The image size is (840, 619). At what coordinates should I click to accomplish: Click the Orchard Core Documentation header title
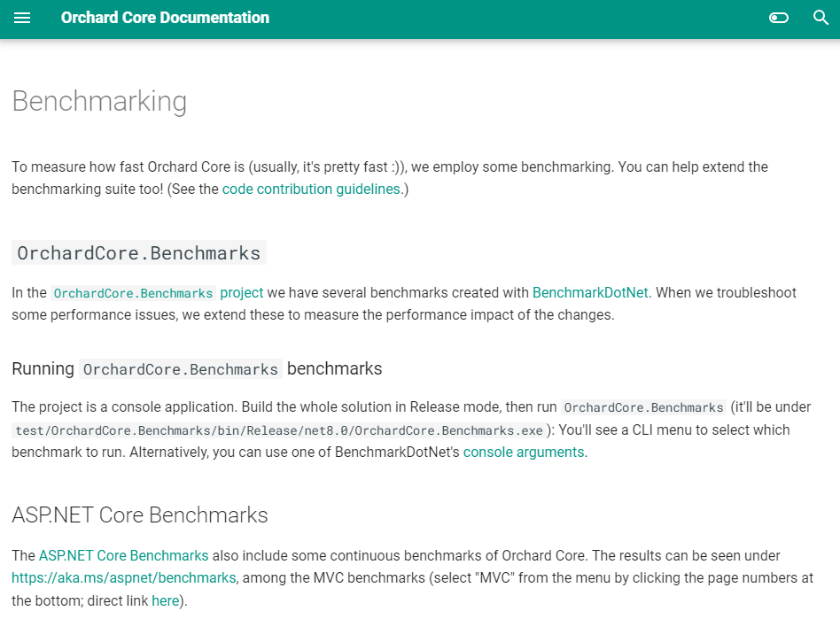click(165, 18)
